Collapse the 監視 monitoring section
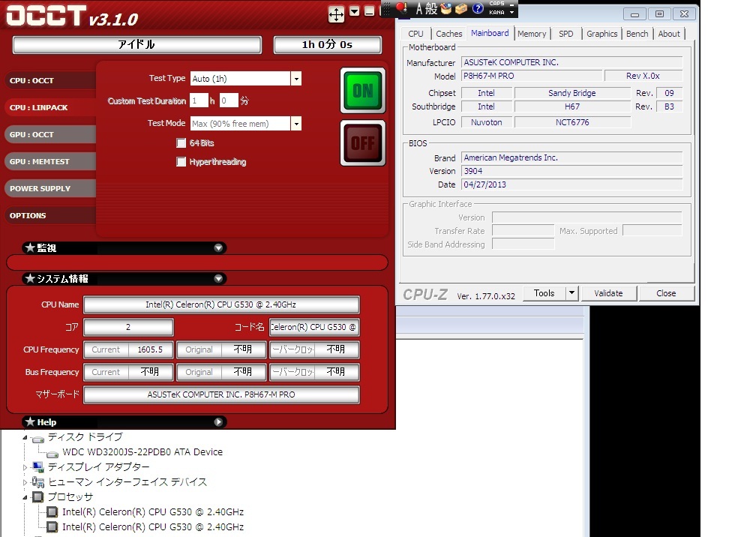This screenshot has height=537, width=756. 218,247
